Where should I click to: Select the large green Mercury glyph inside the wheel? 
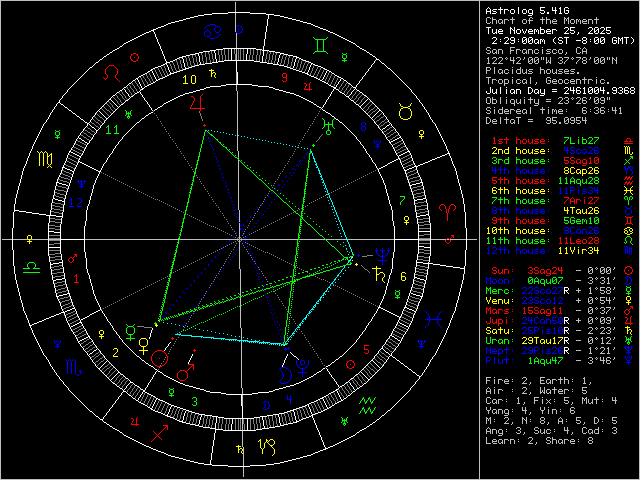click(131, 333)
